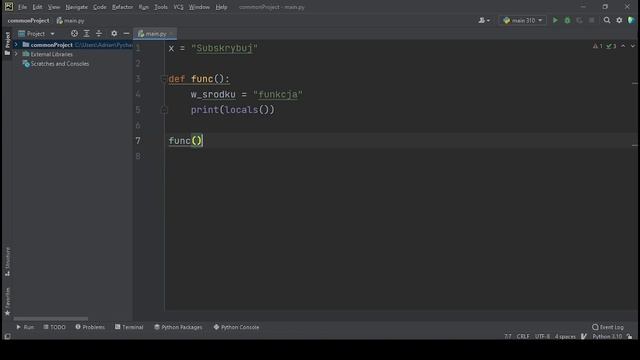This screenshot has height=360, width=640.
Task: Click Project panel horizontal scrollbar
Action: tap(51, 318)
